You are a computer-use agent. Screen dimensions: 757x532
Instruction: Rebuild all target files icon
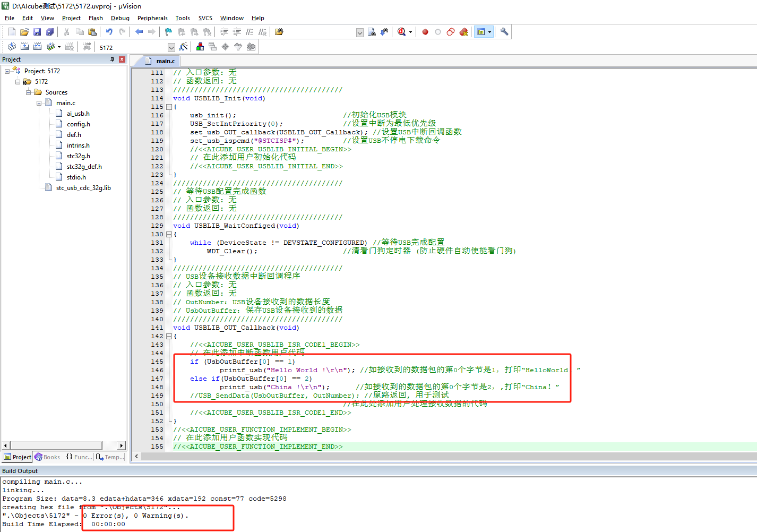37,47
